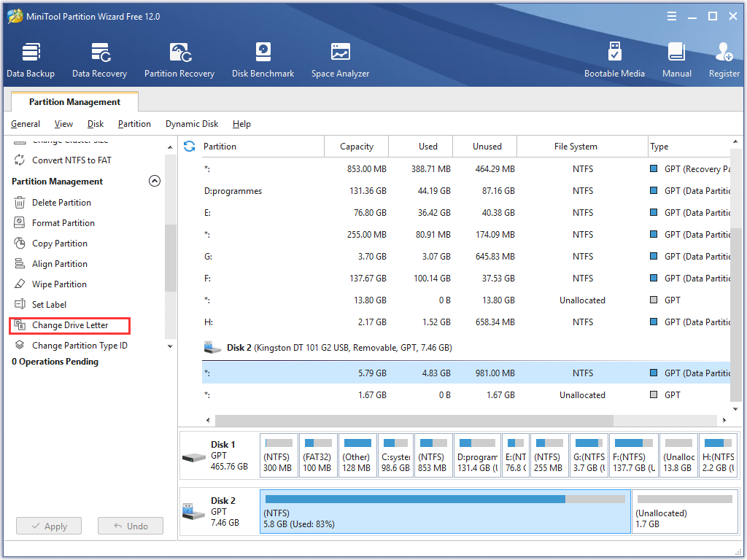Open the Dynamic Disk menu

coord(192,124)
